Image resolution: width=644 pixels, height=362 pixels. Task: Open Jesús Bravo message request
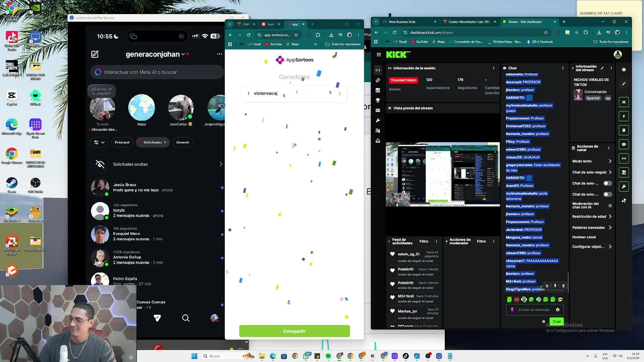(156, 187)
